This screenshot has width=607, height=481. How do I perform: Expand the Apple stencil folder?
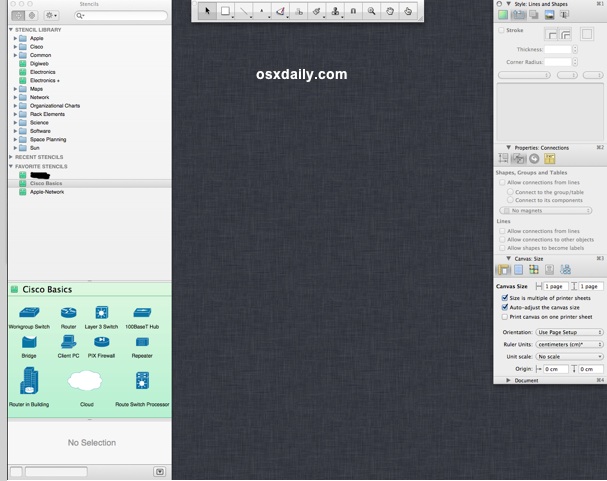pyautogui.click(x=15, y=38)
